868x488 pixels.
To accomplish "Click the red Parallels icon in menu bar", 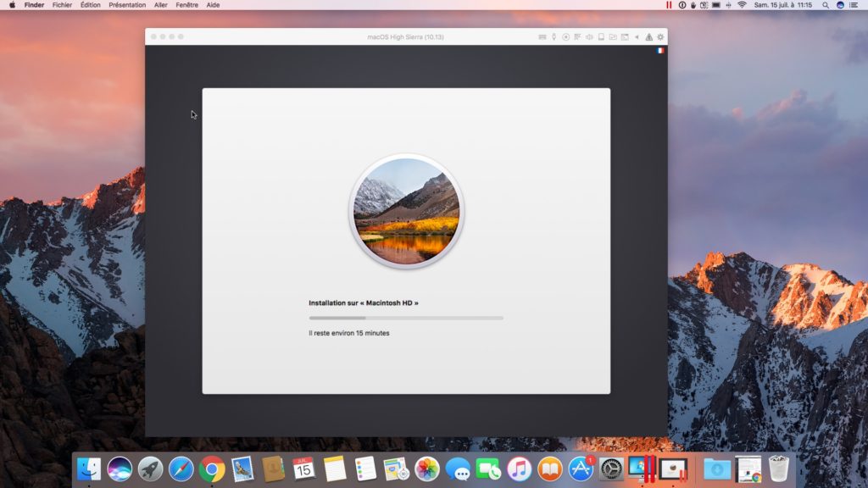I will click(669, 5).
